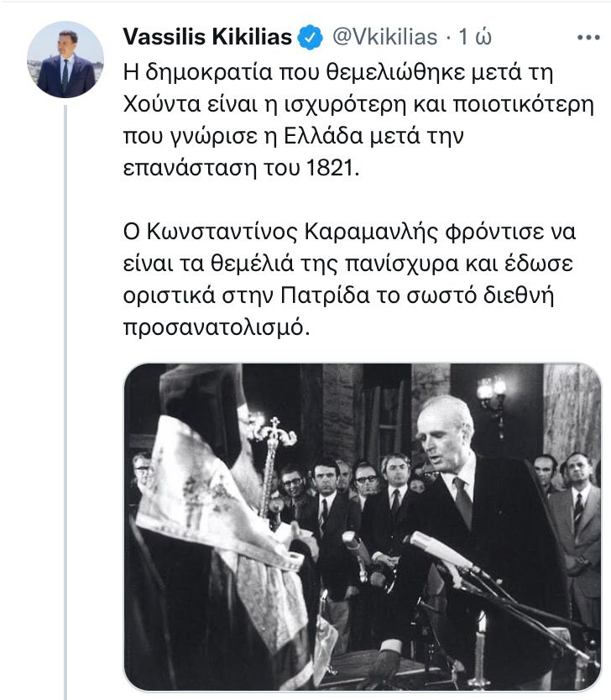Open Vassilis Kikilias profile avatar picture

[x=65, y=60]
